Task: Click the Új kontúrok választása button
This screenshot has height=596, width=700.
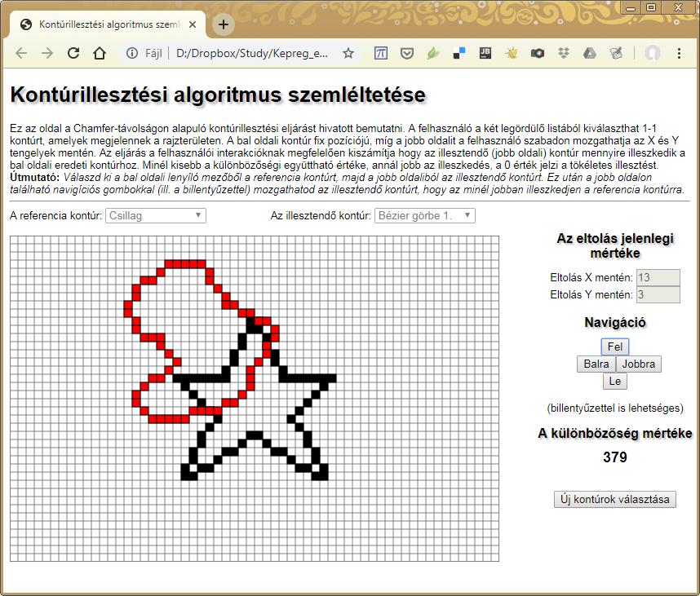Action: [614, 499]
